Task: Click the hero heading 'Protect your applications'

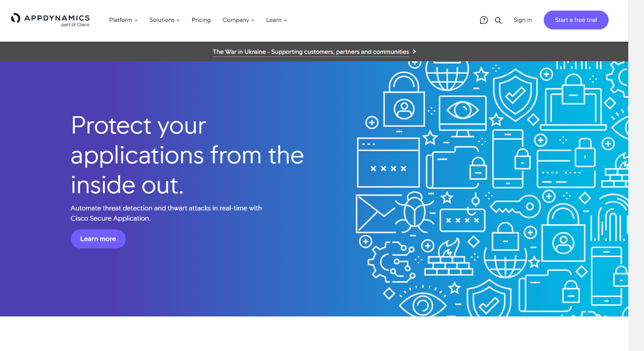Action: [x=187, y=155]
